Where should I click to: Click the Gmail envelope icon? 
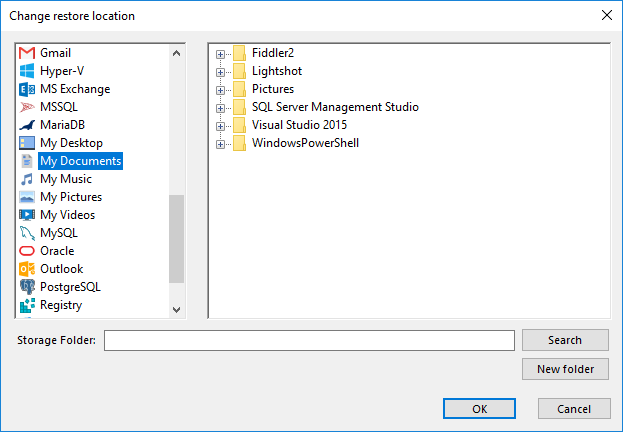coord(27,53)
